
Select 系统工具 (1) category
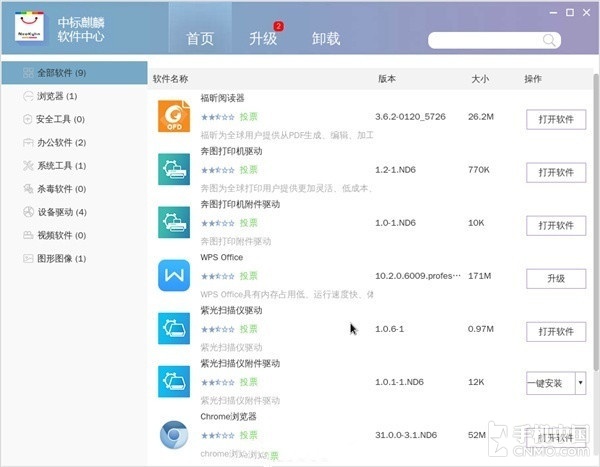[x=75, y=166]
